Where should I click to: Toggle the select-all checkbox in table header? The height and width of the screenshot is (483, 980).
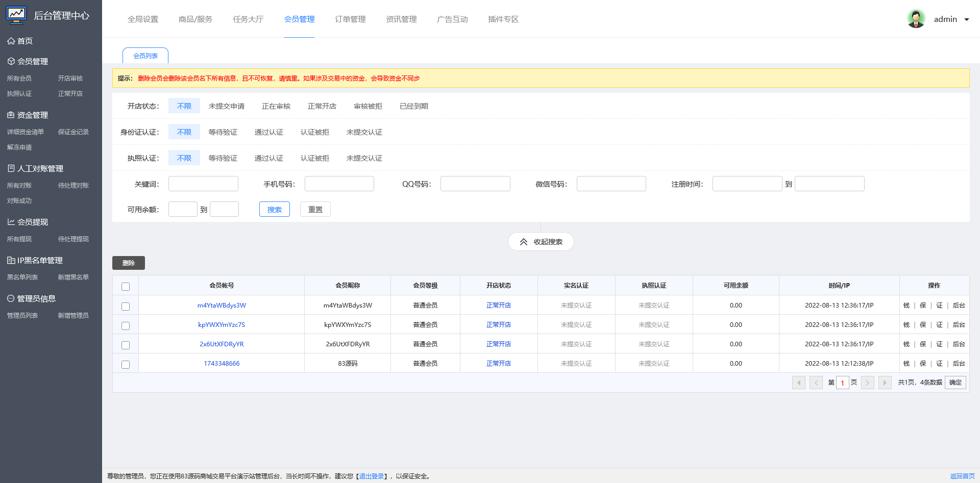point(126,287)
